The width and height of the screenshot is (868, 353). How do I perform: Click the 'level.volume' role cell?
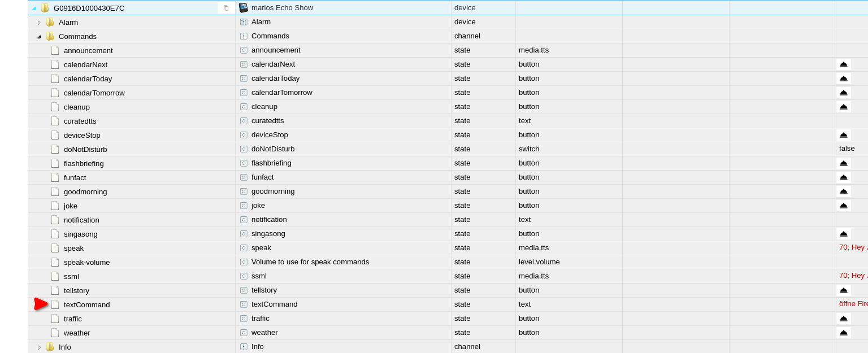(539, 262)
